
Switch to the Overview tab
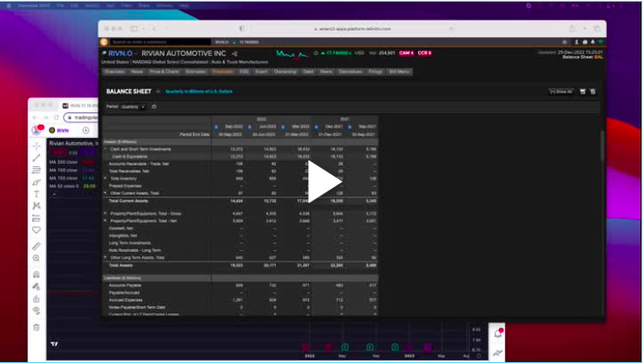pyautogui.click(x=115, y=72)
